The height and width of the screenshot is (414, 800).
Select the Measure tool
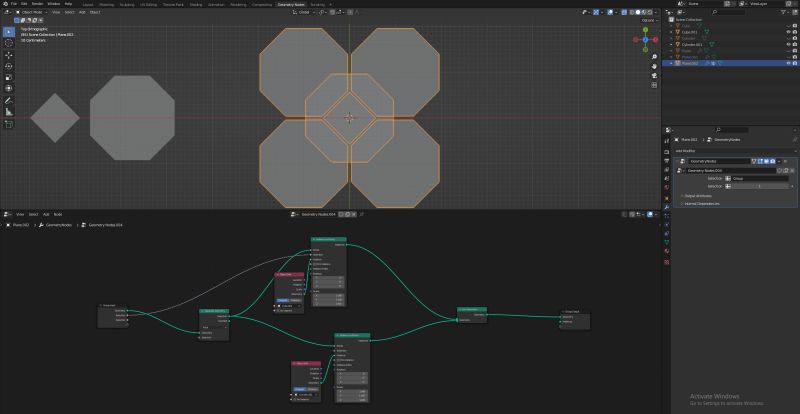pyautogui.click(x=9, y=112)
